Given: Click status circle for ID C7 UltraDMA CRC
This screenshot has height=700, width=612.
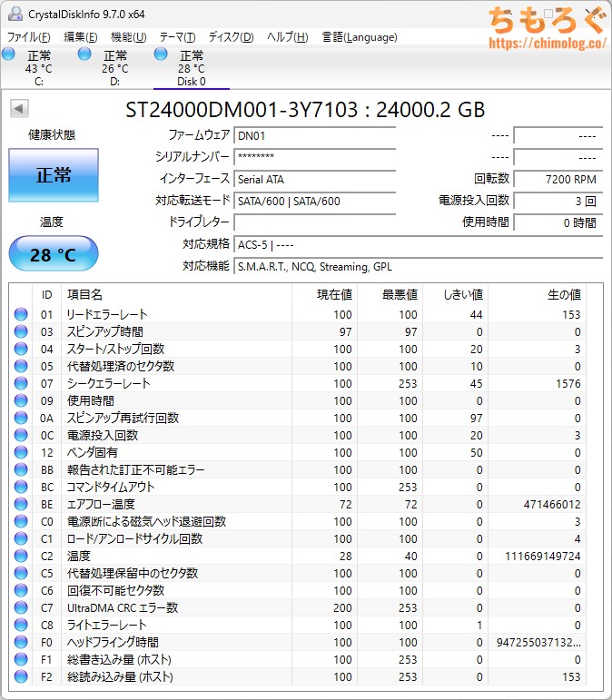Looking at the screenshot, I should [x=21, y=607].
